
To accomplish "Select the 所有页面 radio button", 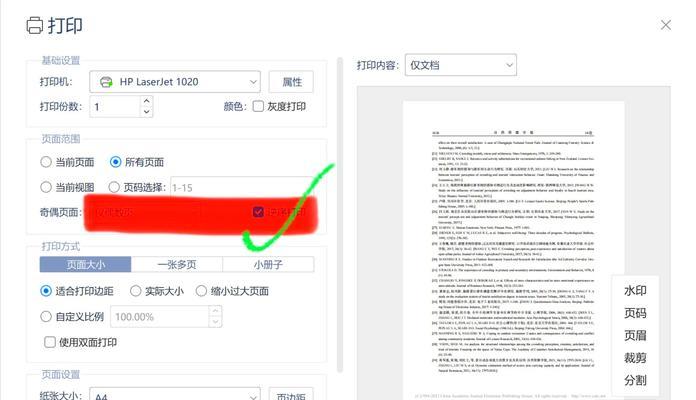I will [x=115, y=162].
